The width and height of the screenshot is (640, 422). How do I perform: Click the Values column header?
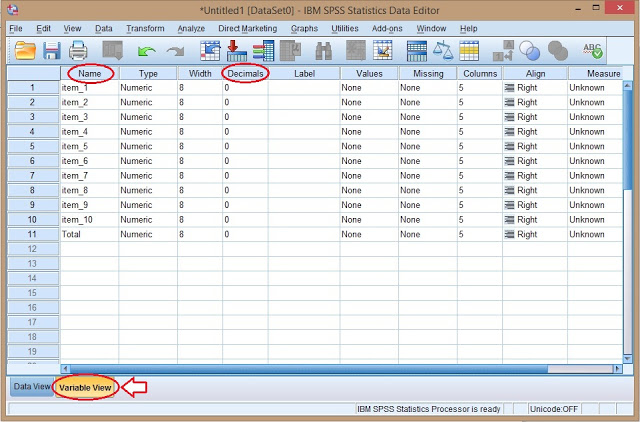point(369,73)
